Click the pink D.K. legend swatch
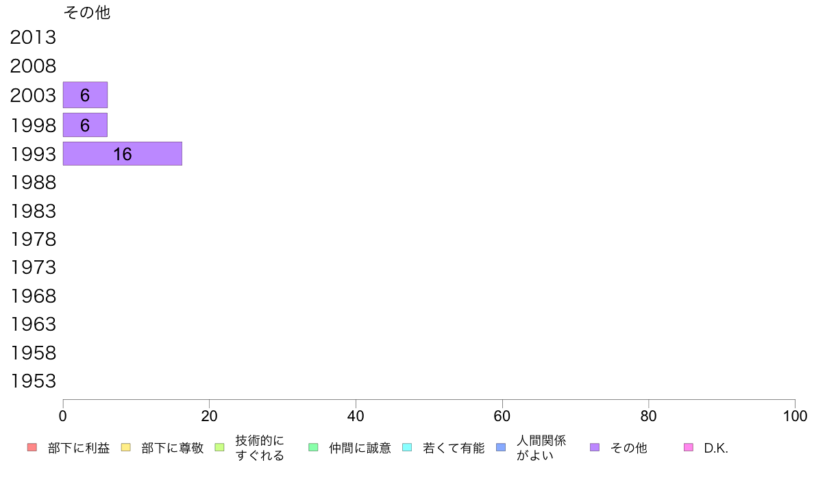The width and height of the screenshot is (814, 504). (x=689, y=447)
